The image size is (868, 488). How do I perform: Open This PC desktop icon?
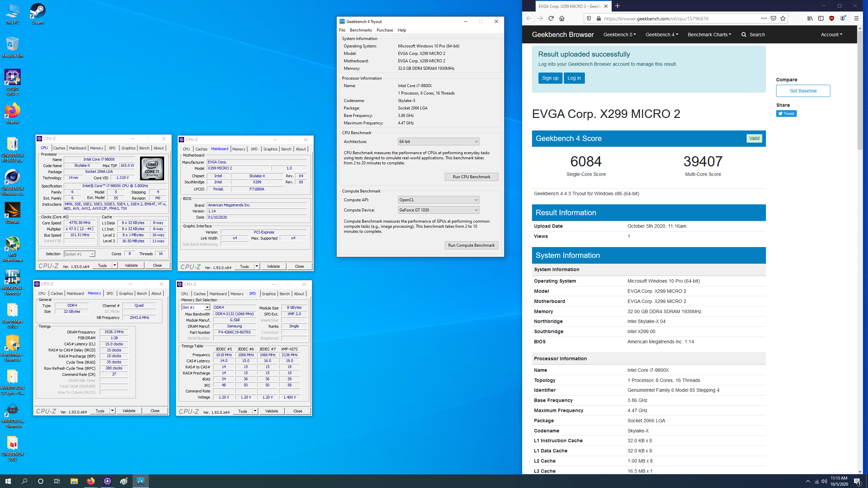point(12,14)
